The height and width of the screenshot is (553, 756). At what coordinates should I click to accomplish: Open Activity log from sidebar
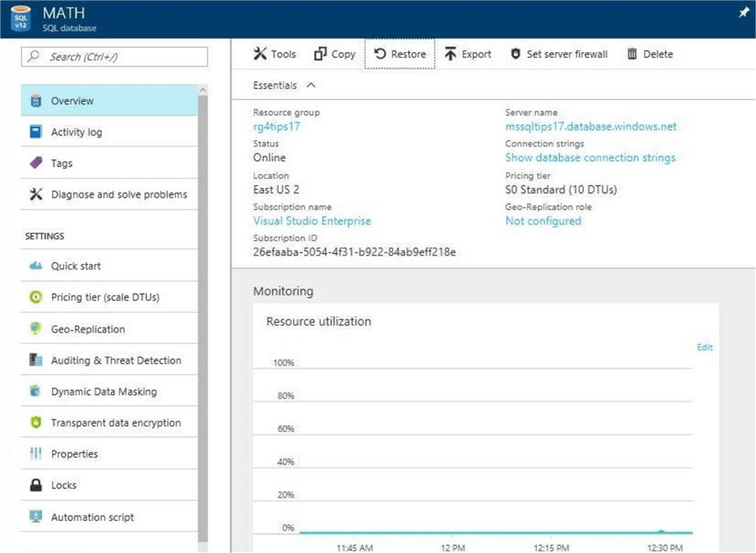(x=109, y=132)
